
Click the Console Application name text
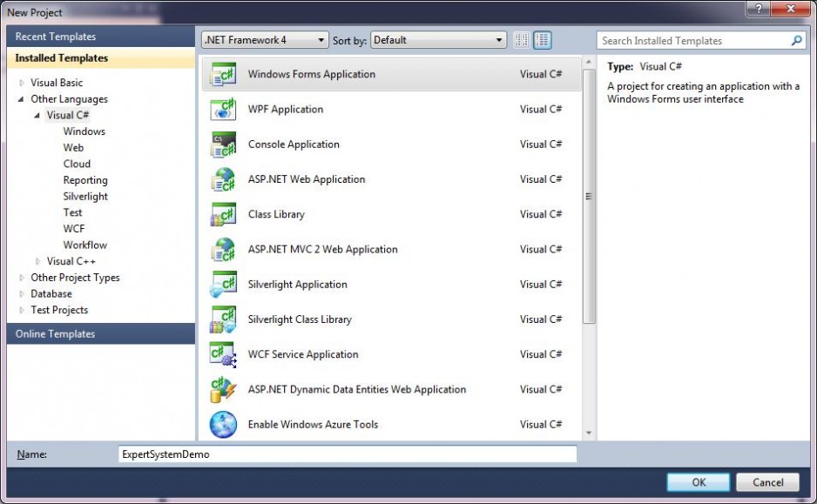(x=294, y=144)
